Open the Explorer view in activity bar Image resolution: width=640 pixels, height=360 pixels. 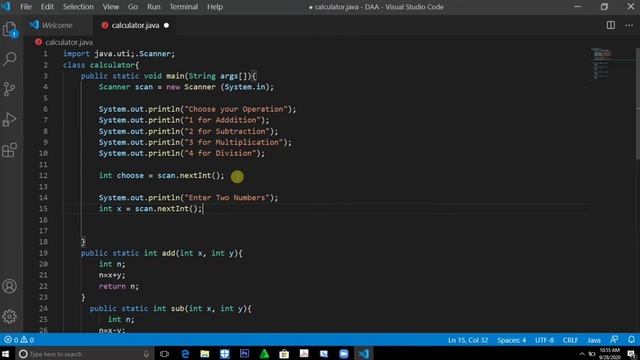(9, 29)
